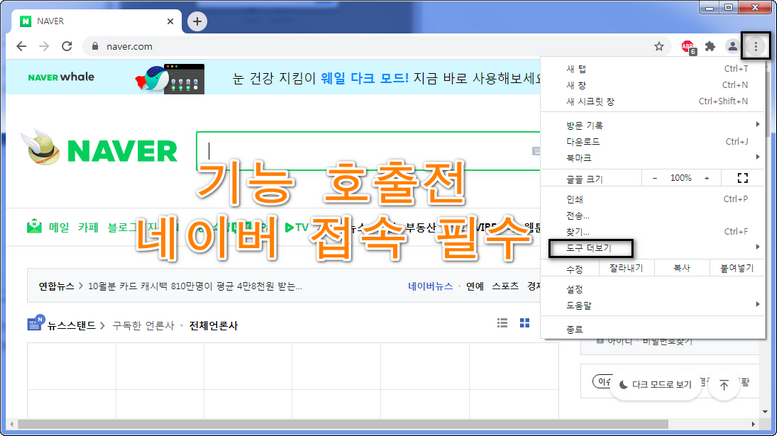Select 구독한 언론사 tab
Viewport: 777px width, 436px height.
coord(143,326)
